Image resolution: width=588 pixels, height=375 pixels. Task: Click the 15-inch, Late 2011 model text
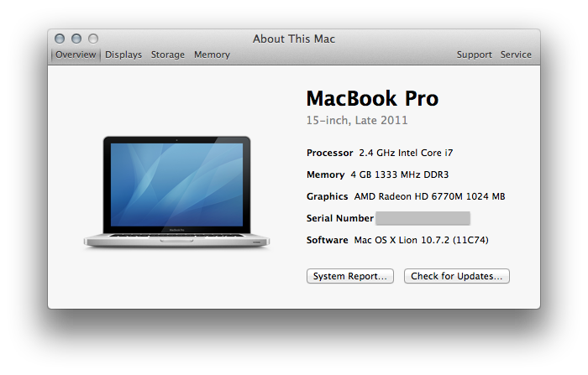coord(357,120)
